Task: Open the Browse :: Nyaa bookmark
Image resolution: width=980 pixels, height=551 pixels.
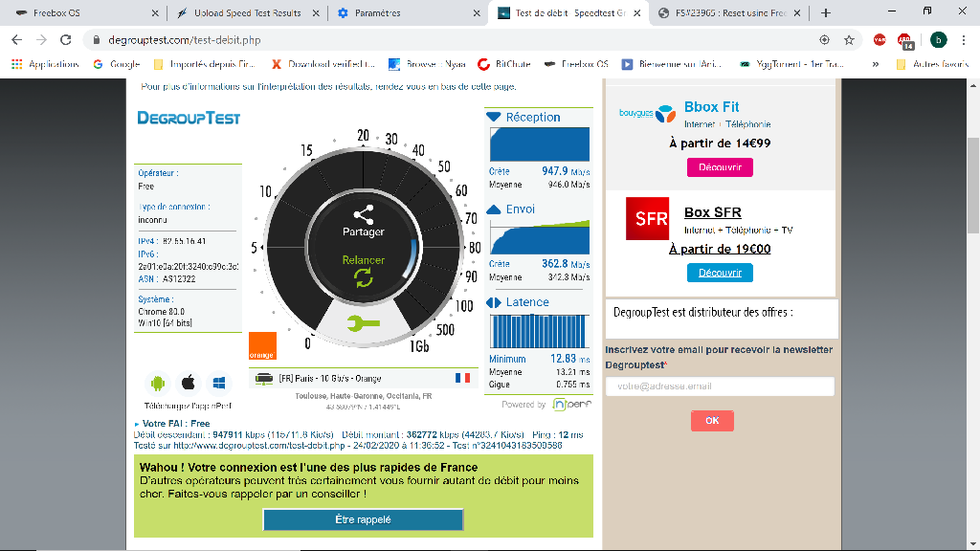Action: (428, 64)
